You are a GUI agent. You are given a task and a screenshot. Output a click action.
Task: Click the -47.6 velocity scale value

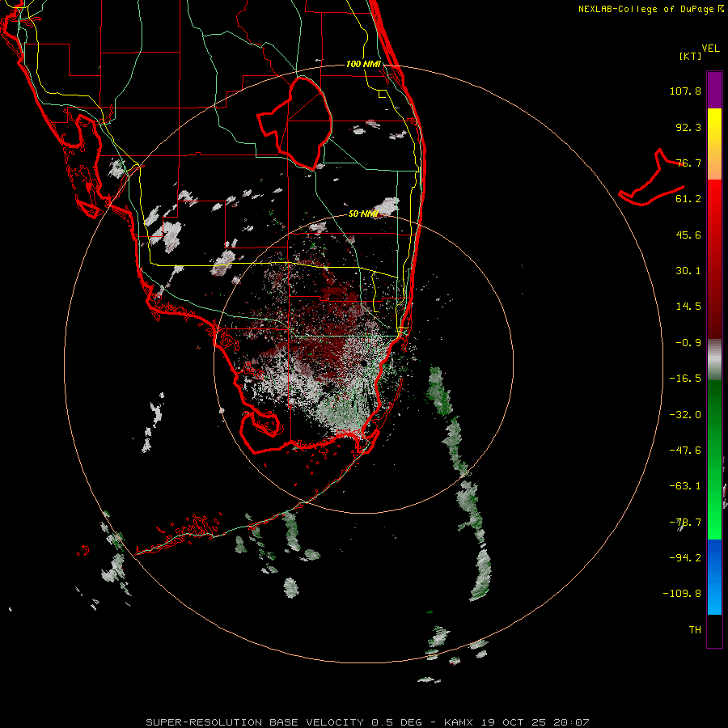pos(685,451)
